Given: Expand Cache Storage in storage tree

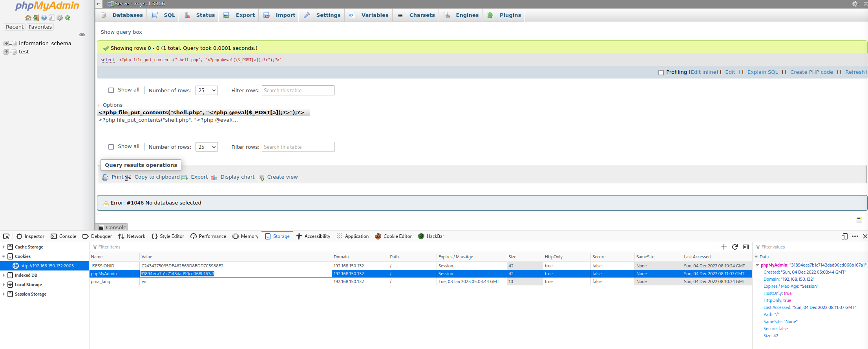Looking at the screenshot, I should click(x=4, y=247).
